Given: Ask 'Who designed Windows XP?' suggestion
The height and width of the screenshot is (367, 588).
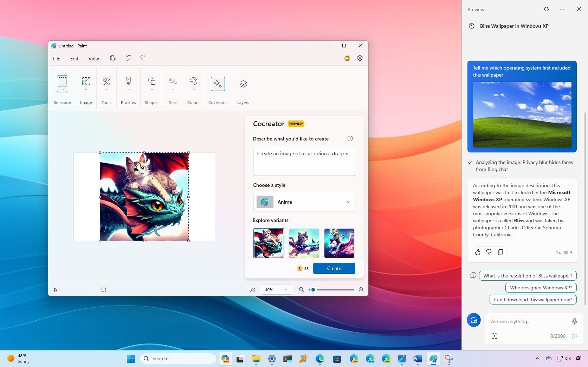Looking at the screenshot, I should [x=540, y=287].
